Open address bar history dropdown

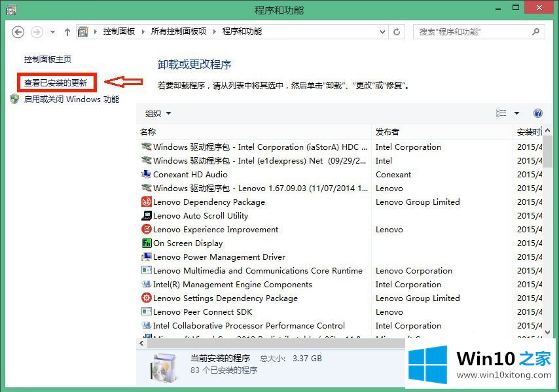[x=382, y=31]
